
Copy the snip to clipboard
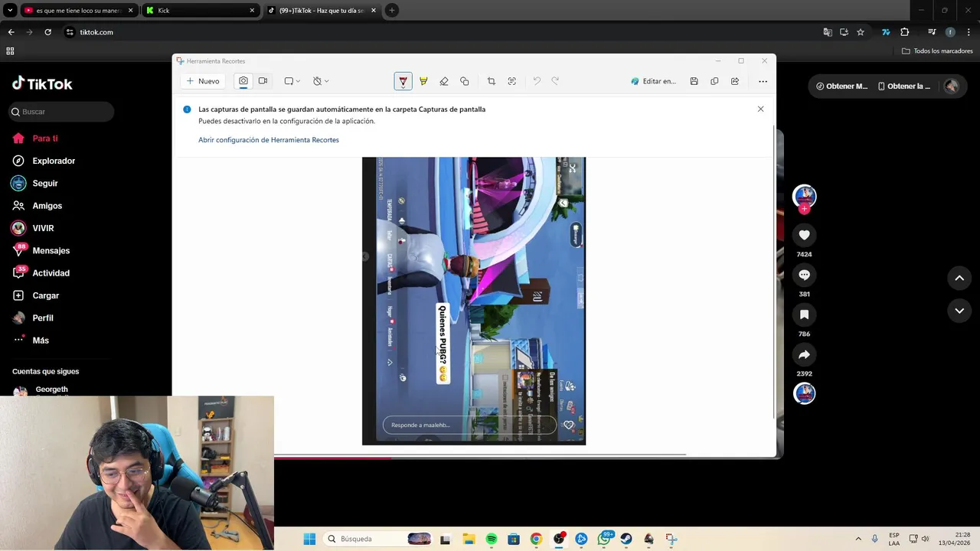point(714,81)
